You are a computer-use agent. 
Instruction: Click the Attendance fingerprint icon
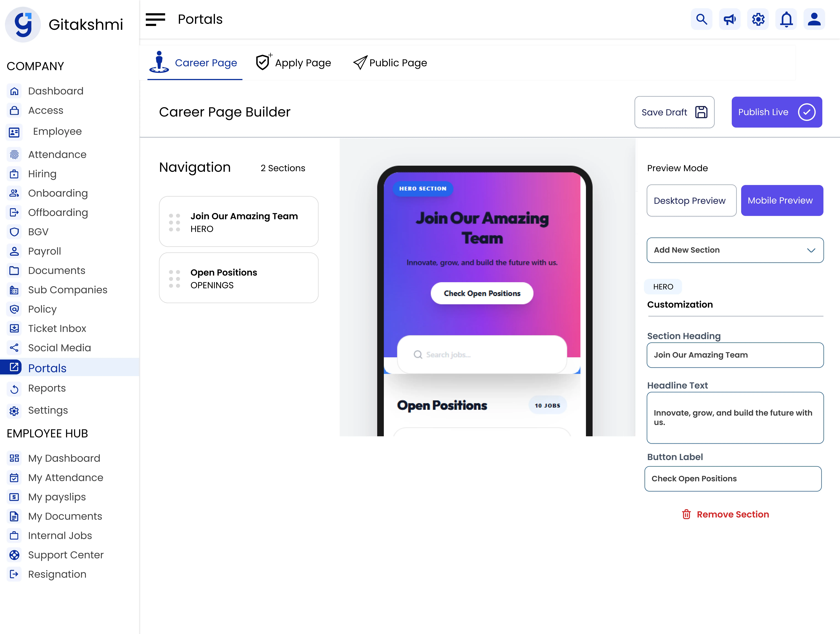pos(14,154)
